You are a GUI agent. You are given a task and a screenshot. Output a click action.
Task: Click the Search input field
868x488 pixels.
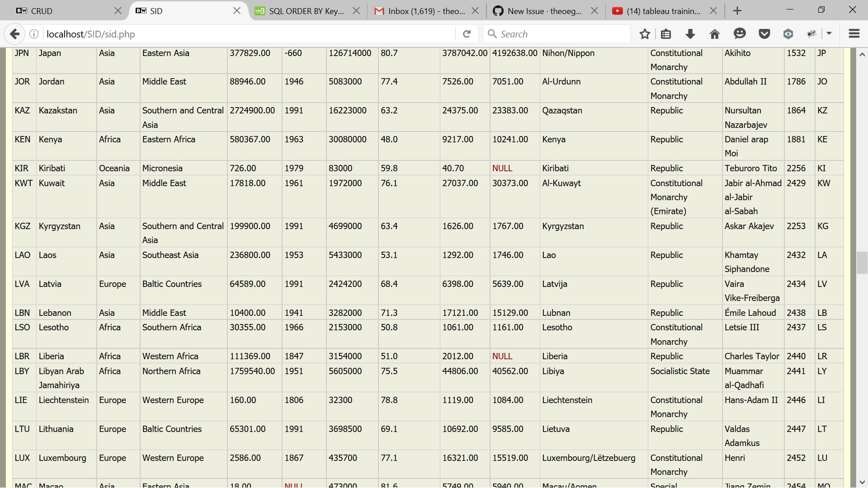coord(561,34)
